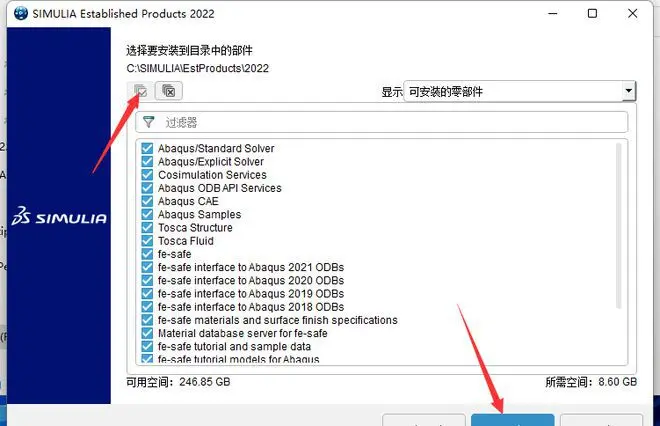Click the select-all components icon
The width and height of the screenshot is (660, 426).
pos(141,91)
